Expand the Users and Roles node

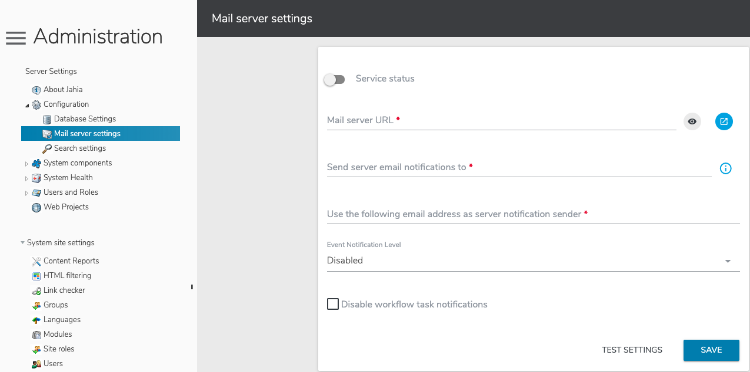click(26, 193)
